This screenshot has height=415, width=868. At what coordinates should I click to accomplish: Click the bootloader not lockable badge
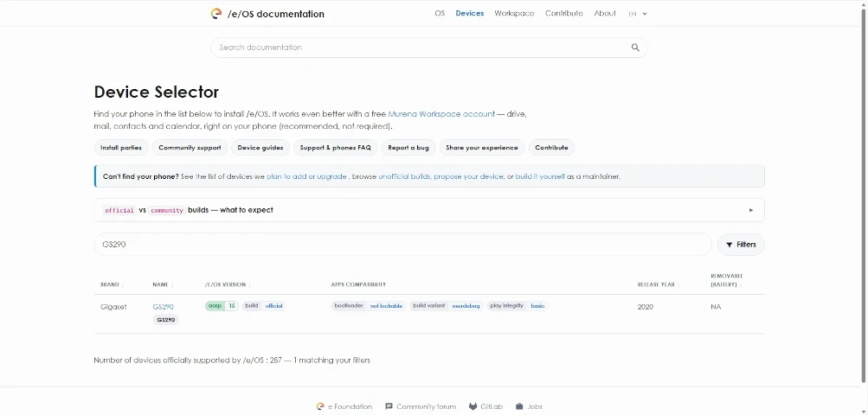point(368,306)
